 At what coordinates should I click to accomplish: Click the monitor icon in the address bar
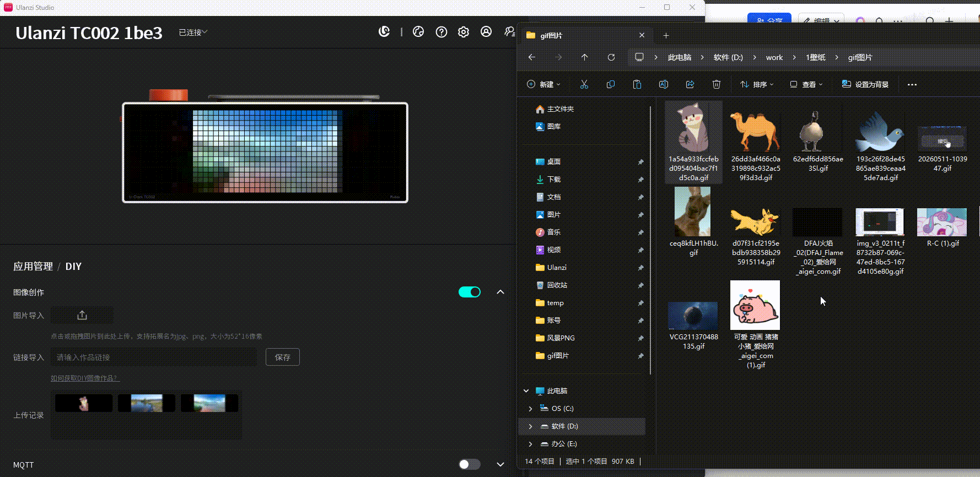click(x=639, y=57)
